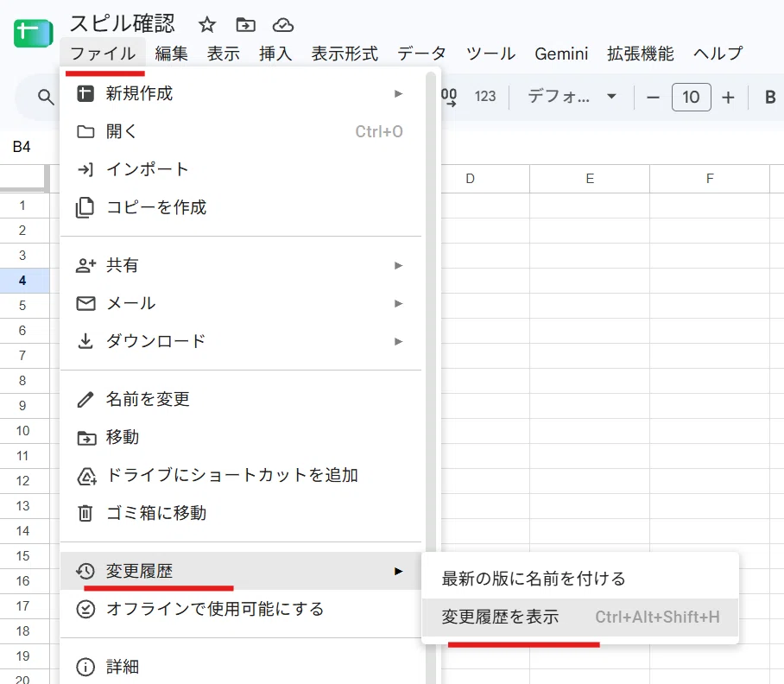Decrease font size with minus button
This screenshot has height=684, width=784.
[653, 97]
